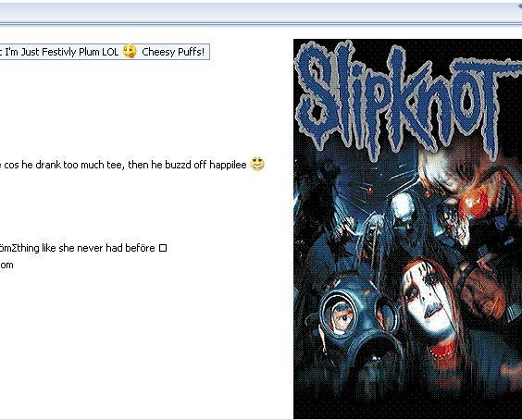Click the 'I'm Just Festivly Plum LOL' text
522x420 pixels.
62,52
